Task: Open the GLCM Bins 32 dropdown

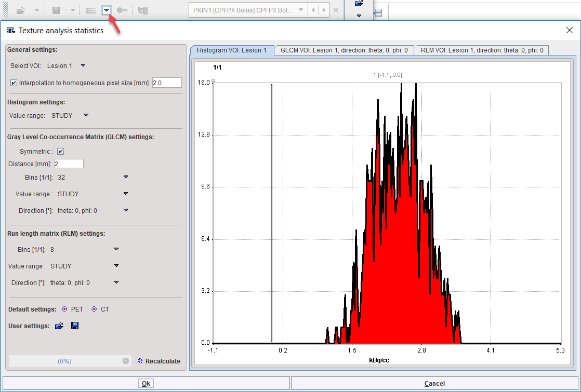Action: click(126, 177)
